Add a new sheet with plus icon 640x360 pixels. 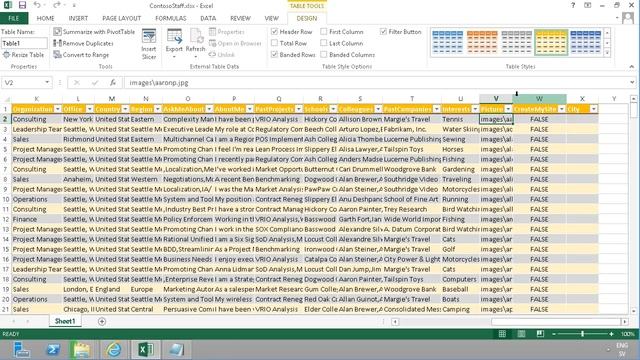[x=102, y=322]
